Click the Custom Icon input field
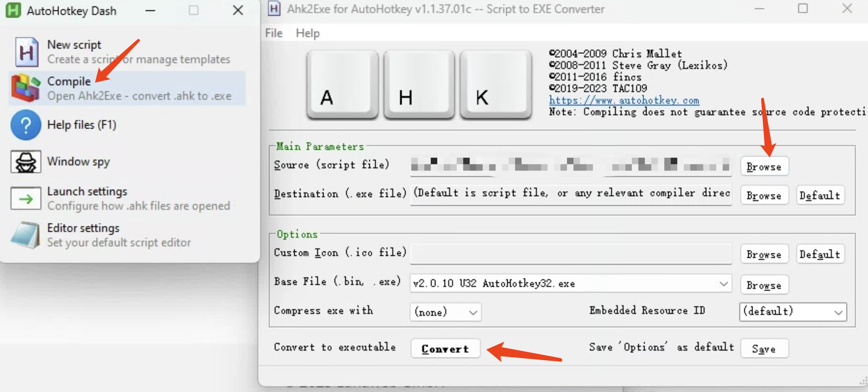Screen dimensions: 868x392 click(571, 253)
